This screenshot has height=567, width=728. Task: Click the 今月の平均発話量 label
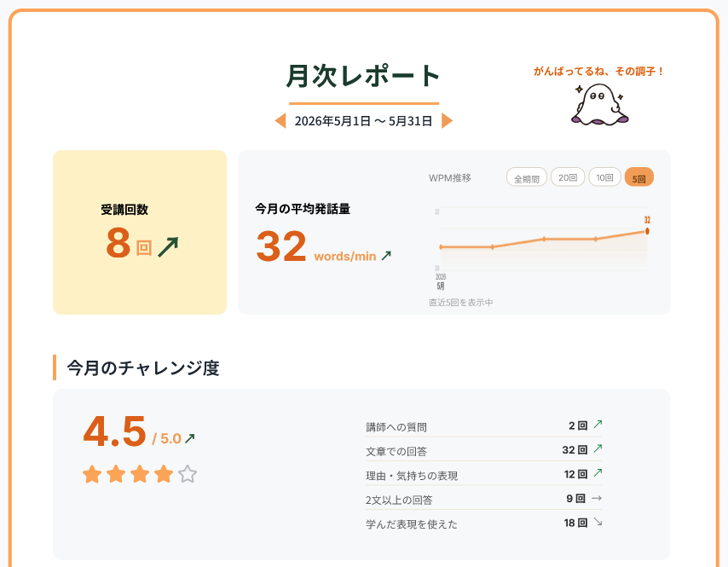click(303, 209)
